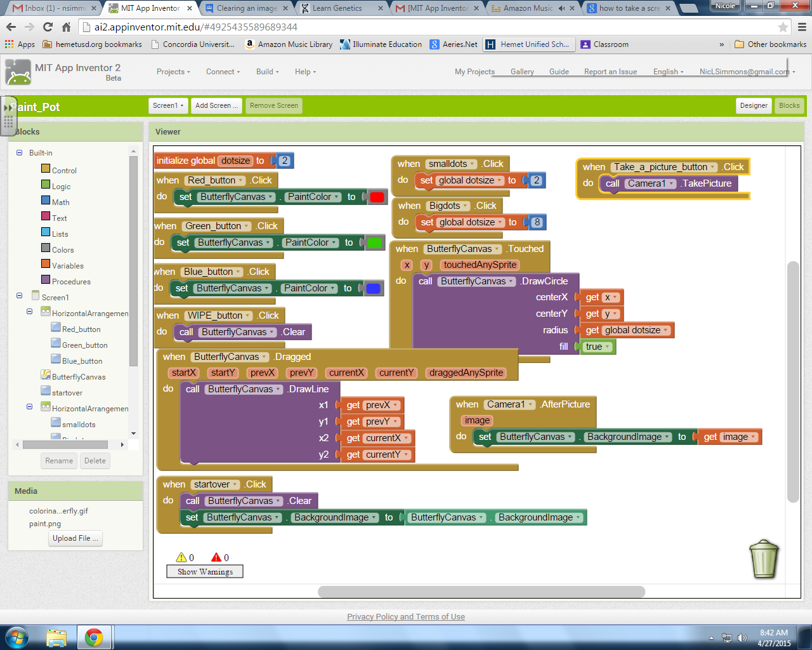The height and width of the screenshot is (650, 812).
Task: Open the Math blocks drawer
Action: coord(61,202)
